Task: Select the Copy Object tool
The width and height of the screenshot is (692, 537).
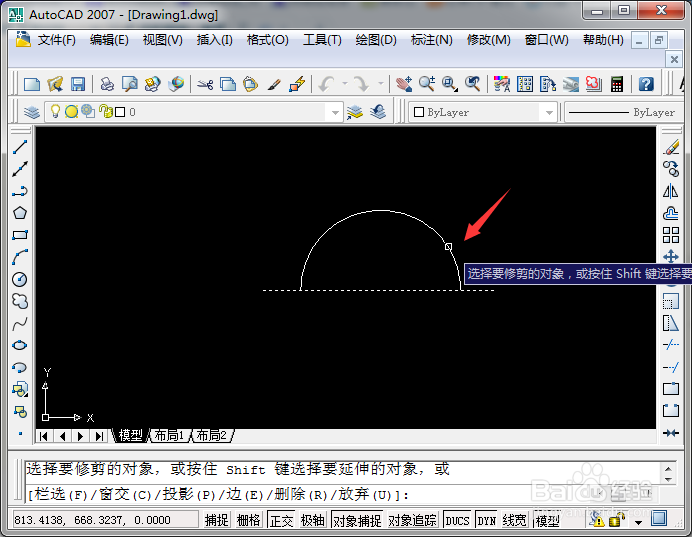Action: [x=671, y=169]
